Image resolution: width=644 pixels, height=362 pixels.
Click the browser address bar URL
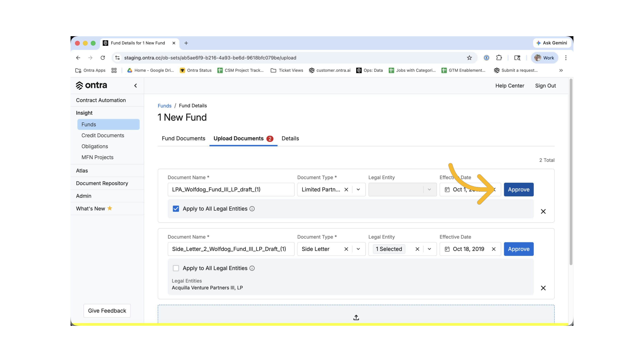[210, 58]
